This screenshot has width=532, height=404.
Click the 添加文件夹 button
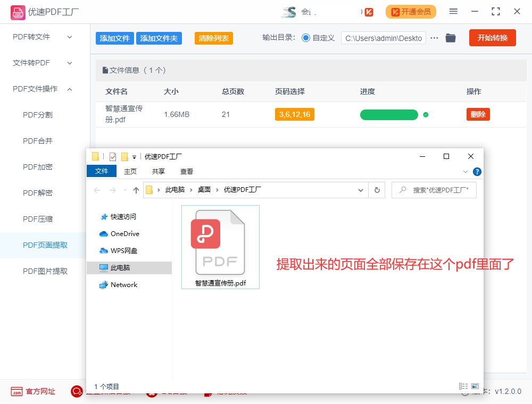pyautogui.click(x=159, y=38)
